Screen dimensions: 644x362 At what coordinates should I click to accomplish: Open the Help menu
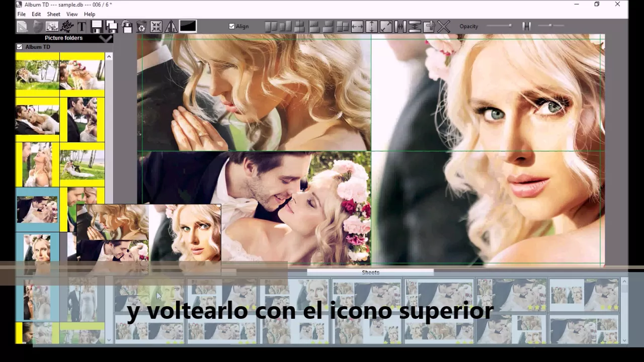90,14
